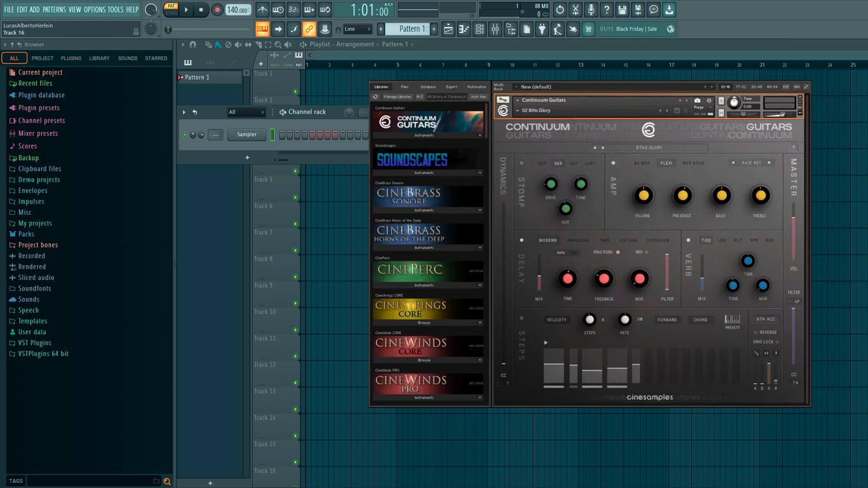Click the Sampler channel button
The width and height of the screenshot is (868, 488).
(x=247, y=135)
